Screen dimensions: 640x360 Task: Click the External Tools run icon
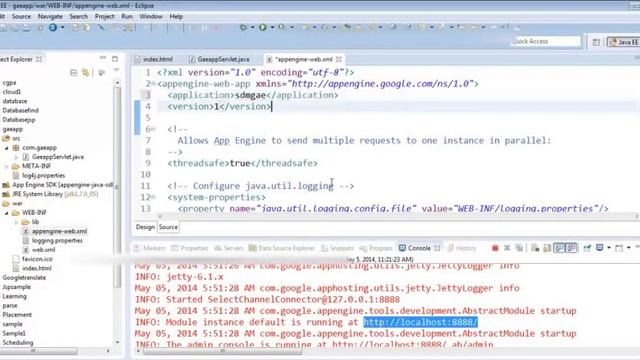pyautogui.click(x=282, y=27)
